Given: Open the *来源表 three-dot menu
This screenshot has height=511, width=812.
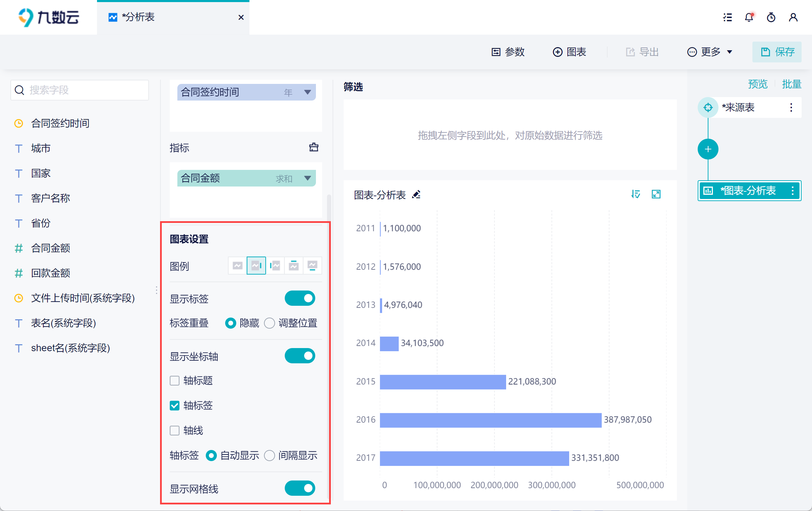Looking at the screenshot, I should [791, 107].
